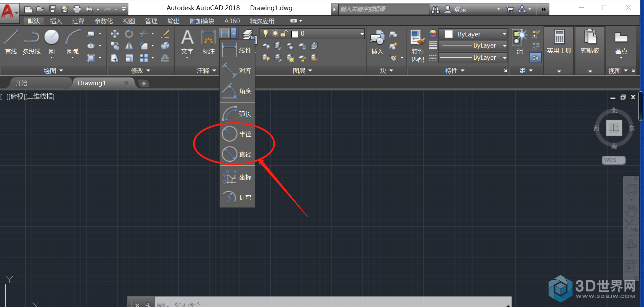Viewport: 644px width, 307px height.
Task: Expand the 块 panel
Action: 387,71
